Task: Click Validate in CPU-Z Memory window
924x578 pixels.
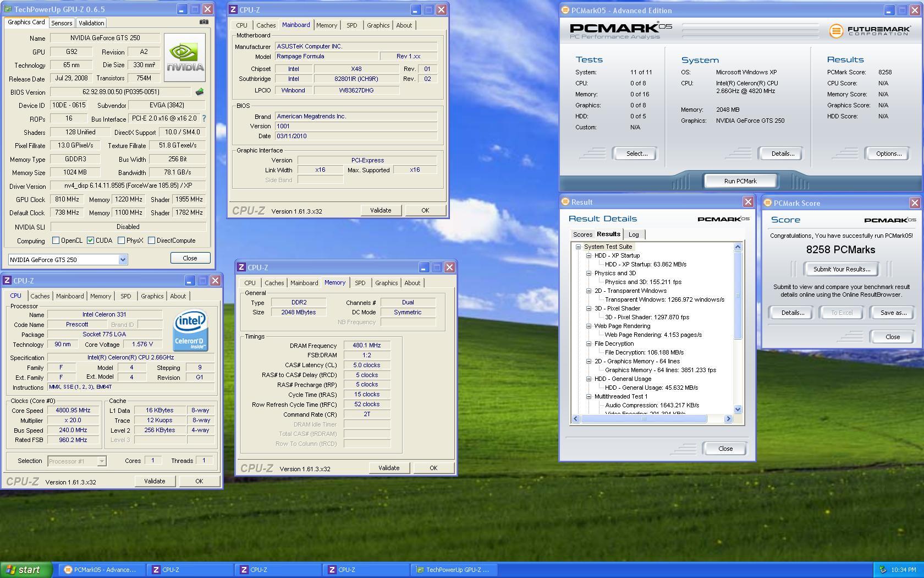Action: 389,468
